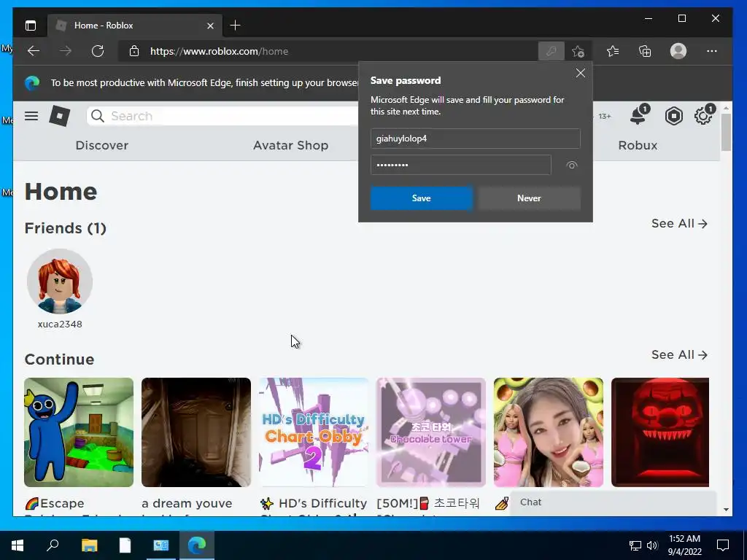Open Windows taskbar search
Screen dimensions: 747x560
(x=53, y=545)
